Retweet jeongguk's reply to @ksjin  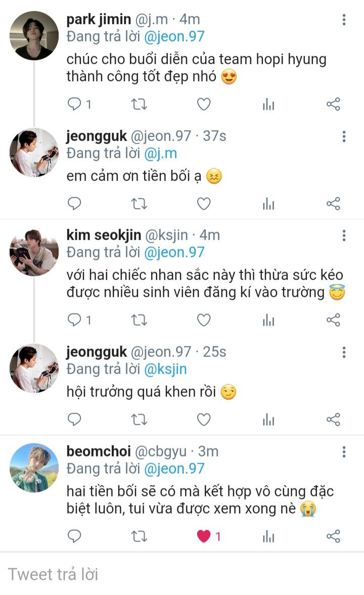point(139,419)
